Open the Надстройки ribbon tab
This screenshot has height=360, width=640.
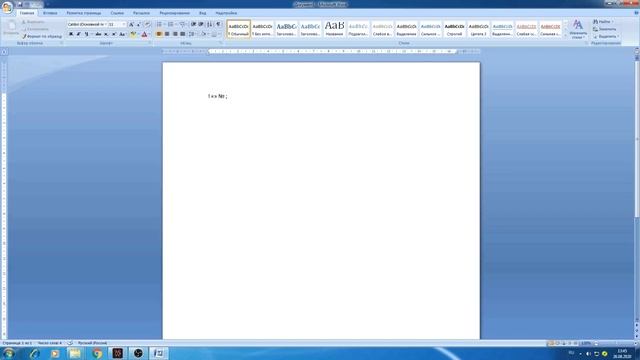(x=226, y=13)
